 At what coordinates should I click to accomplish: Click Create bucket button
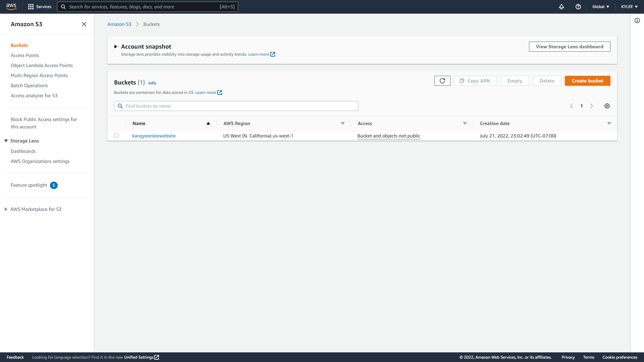[x=588, y=81]
